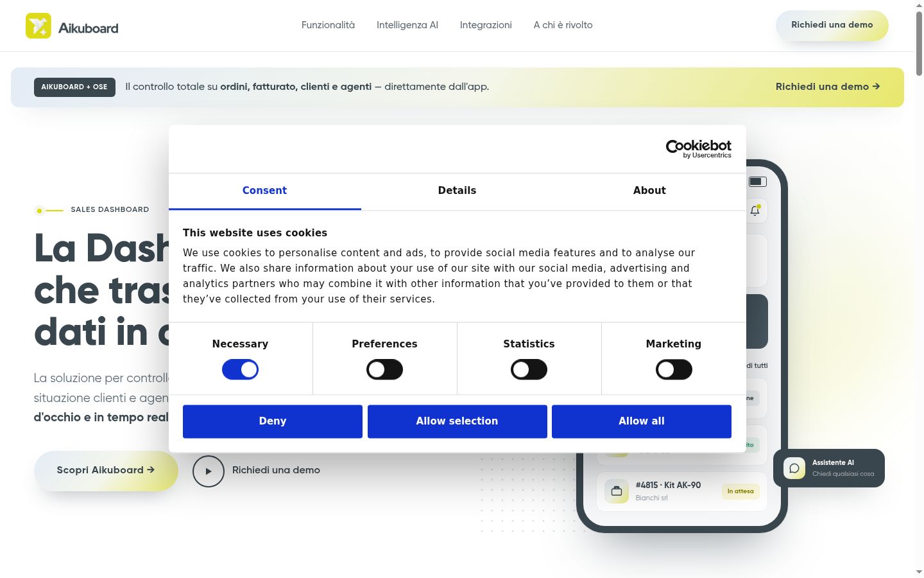Click the 'SALES DASHBOARD' label text
This screenshot has height=578, width=924.
click(110, 209)
